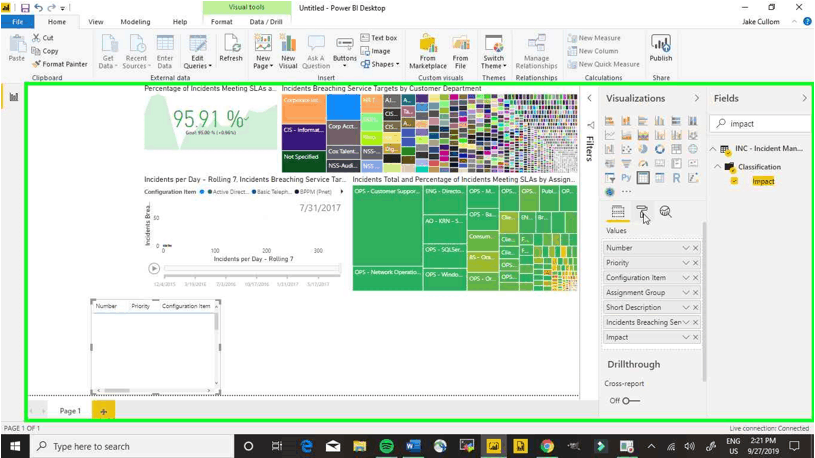Open dropdown for Configuration Item field
This screenshot has height=458, width=815.
(686, 278)
